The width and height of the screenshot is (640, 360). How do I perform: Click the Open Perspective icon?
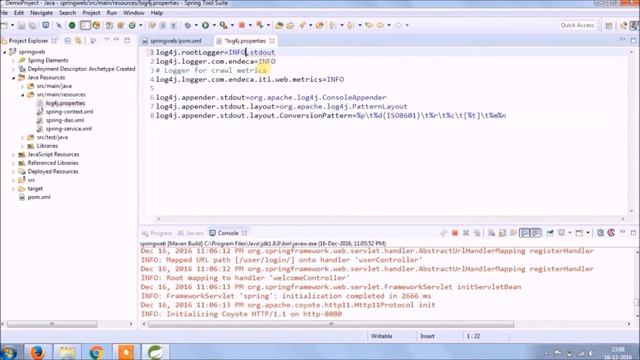[609, 25]
